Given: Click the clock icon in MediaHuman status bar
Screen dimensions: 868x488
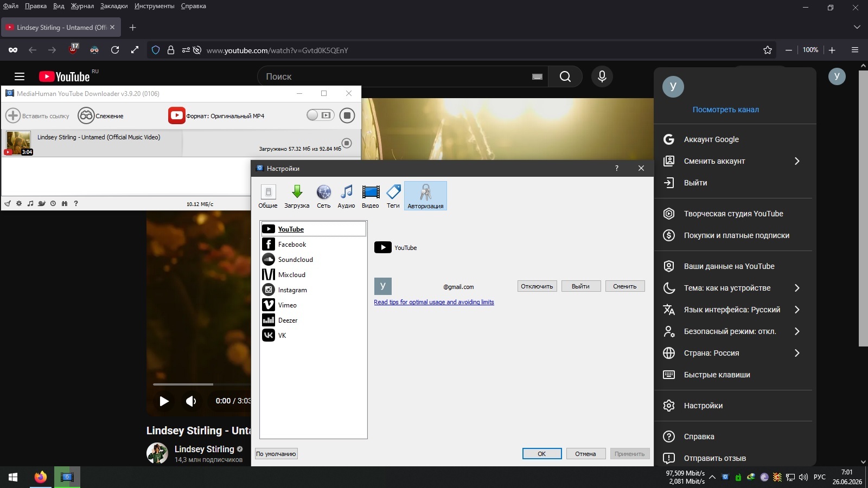Looking at the screenshot, I should click(53, 204).
